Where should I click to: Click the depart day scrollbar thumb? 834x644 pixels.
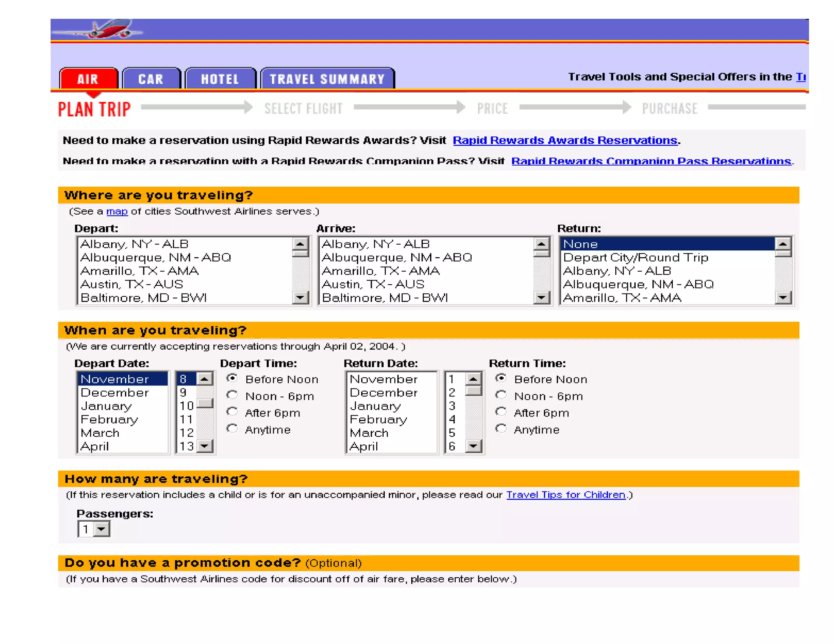pyautogui.click(x=205, y=403)
